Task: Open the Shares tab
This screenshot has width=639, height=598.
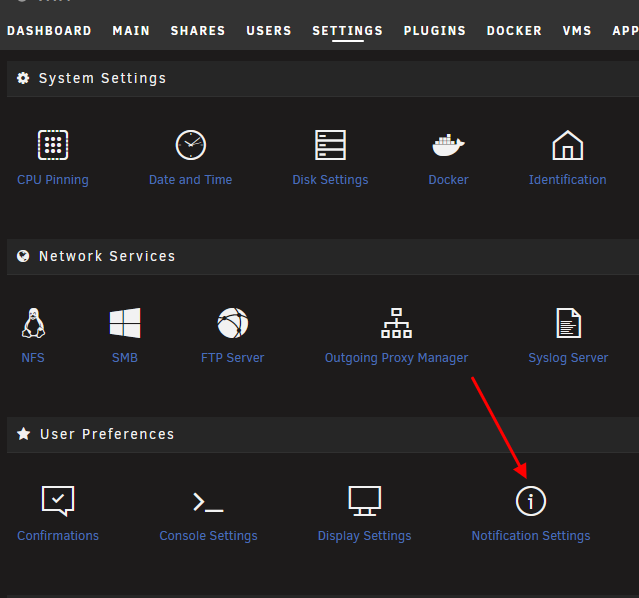Action: point(198,31)
